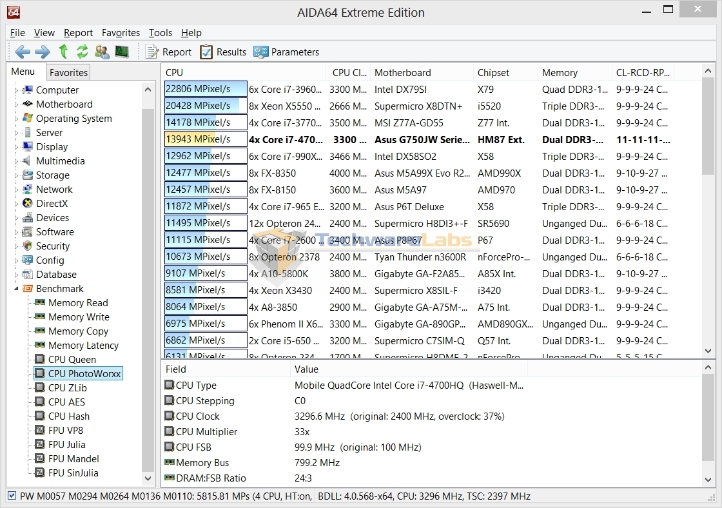Viewport: 722px width, 508px height.
Task: Expand the Display tree node
Action: 16,147
